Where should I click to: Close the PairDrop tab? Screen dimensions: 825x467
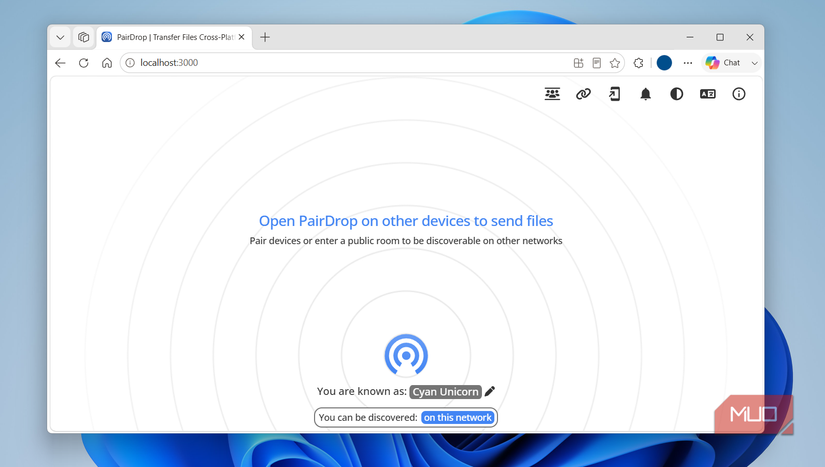(x=241, y=37)
